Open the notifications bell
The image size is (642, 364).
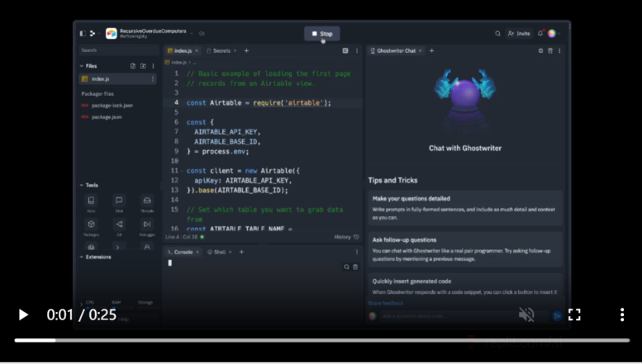(x=540, y=34)
